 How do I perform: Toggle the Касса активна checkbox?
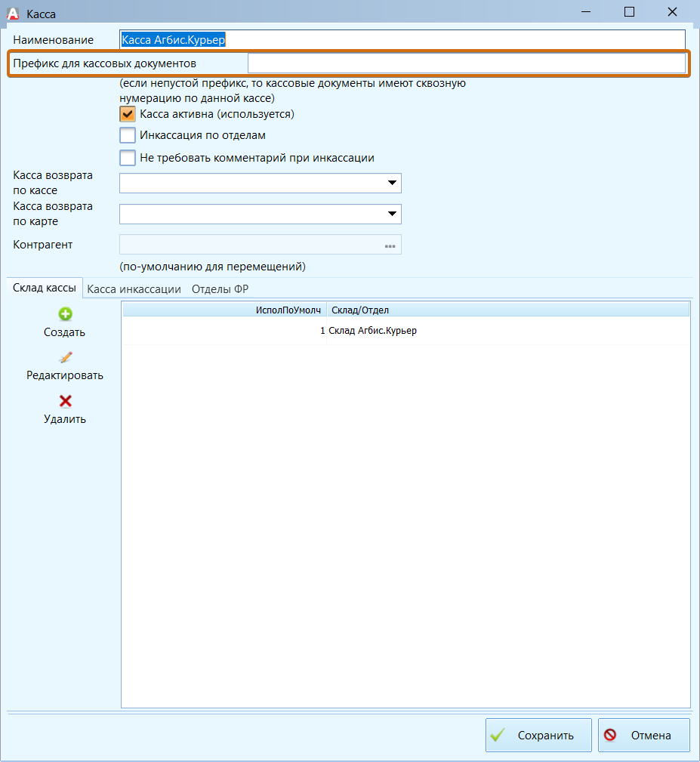click(128, 114)
